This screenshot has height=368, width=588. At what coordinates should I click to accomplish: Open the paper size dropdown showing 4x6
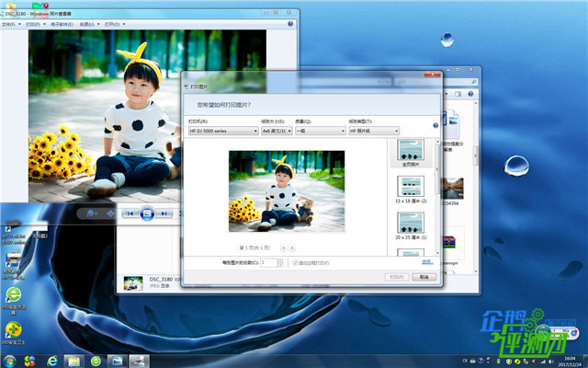[x=277, y=131]
